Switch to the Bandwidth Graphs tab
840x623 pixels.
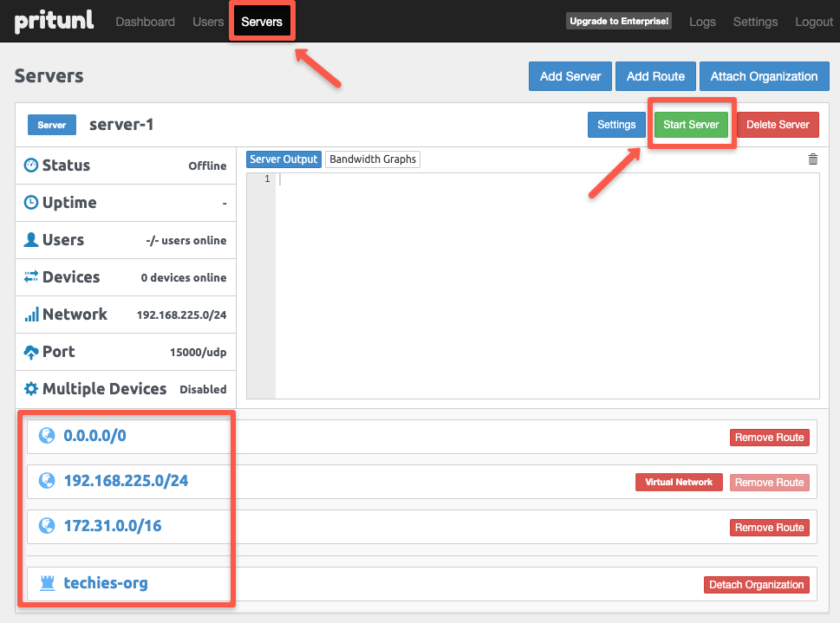tap(373, 159)
